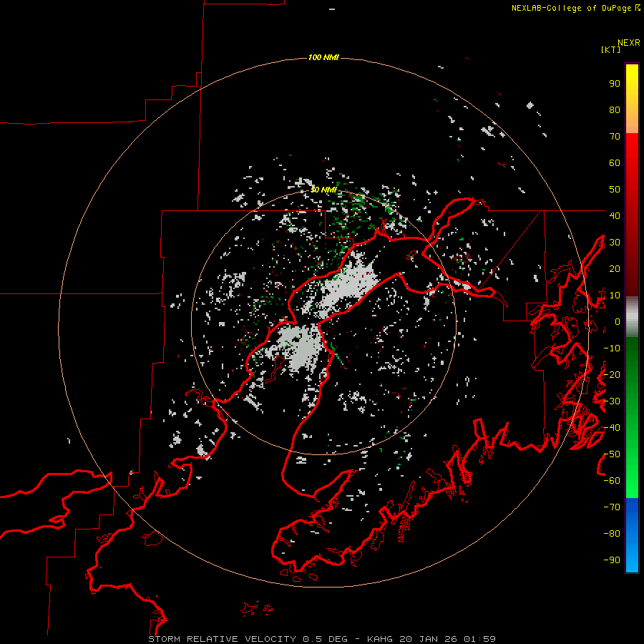Viewport: 644px width, 644px height.
Task: Click the STORM RELATIVE VELOCITY product title
Action: click(x=222, y=639)
